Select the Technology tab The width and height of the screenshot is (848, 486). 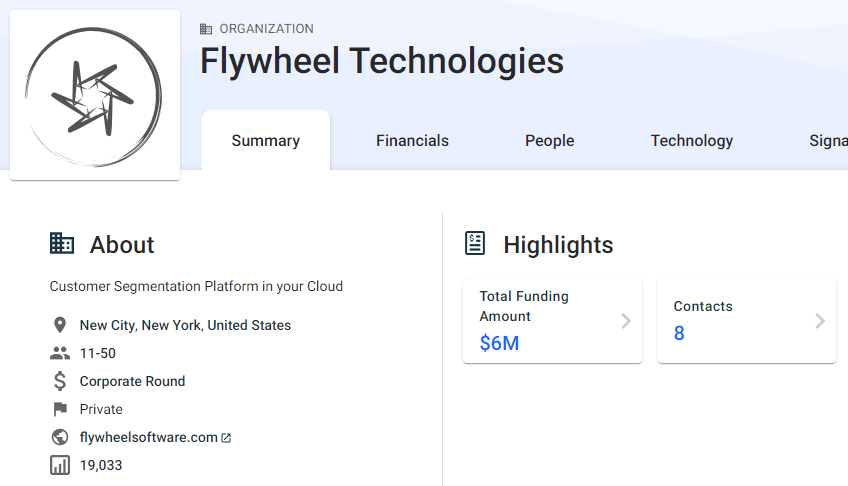[x=691, y=141]
